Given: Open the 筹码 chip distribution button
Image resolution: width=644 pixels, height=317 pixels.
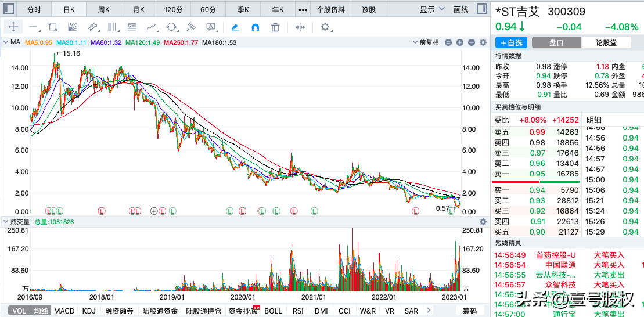Looking at the screenshot, I should tap(470, 311).
